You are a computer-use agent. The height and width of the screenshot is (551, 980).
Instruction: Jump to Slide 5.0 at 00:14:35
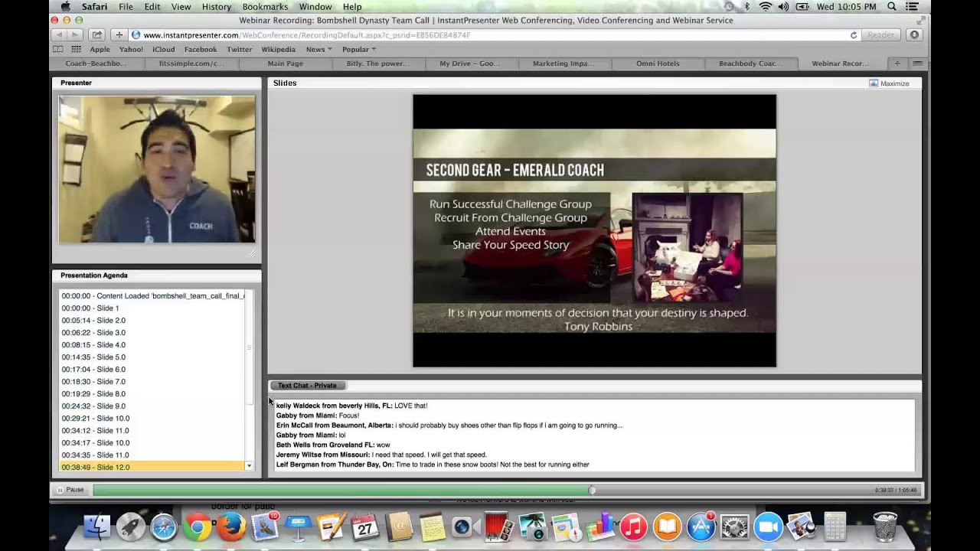coord(93,357)
